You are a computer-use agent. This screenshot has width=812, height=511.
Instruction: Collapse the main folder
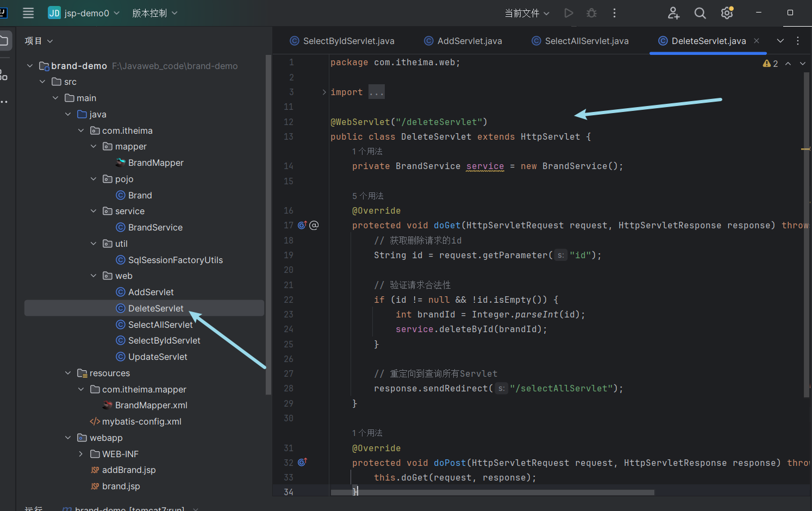coord(55,98)
